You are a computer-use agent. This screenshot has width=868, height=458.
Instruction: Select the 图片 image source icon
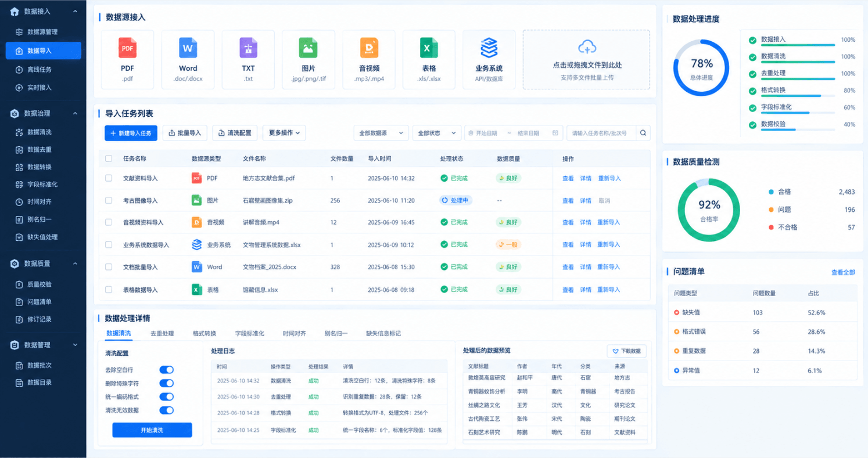(309, 48)
